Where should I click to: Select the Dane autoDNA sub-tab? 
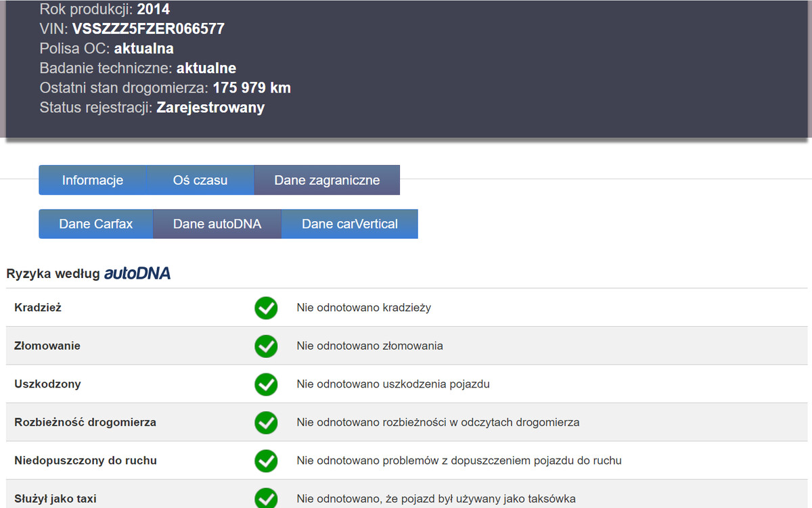pos(217,224)
